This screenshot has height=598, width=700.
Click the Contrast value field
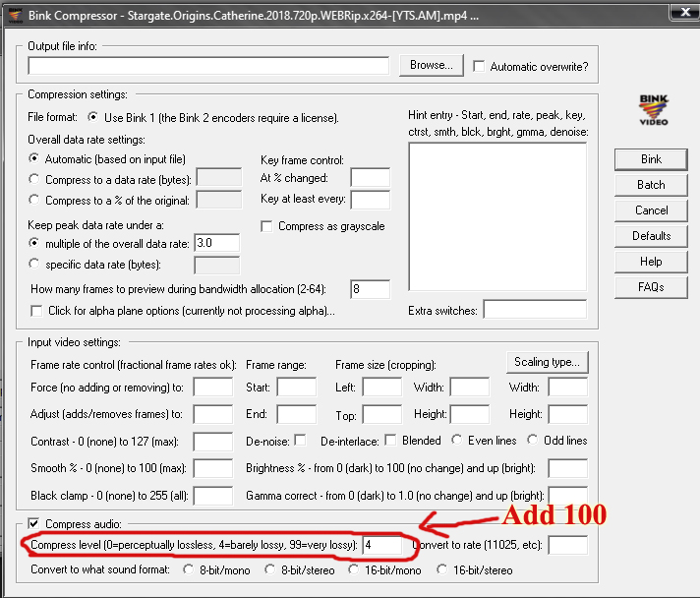213,442
